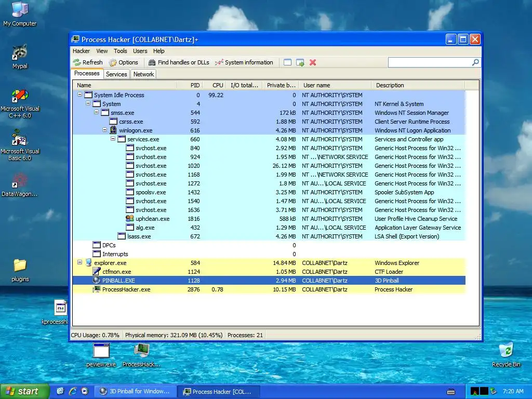Click the Process Hacker title bar icon

(75, 39)
